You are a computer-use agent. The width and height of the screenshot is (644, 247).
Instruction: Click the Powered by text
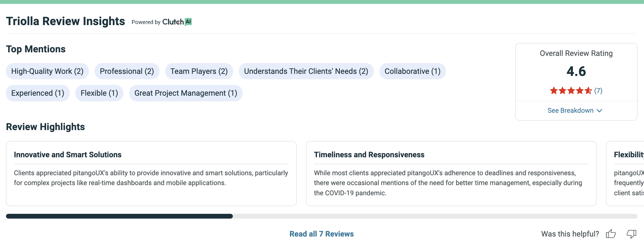(146, 22)
